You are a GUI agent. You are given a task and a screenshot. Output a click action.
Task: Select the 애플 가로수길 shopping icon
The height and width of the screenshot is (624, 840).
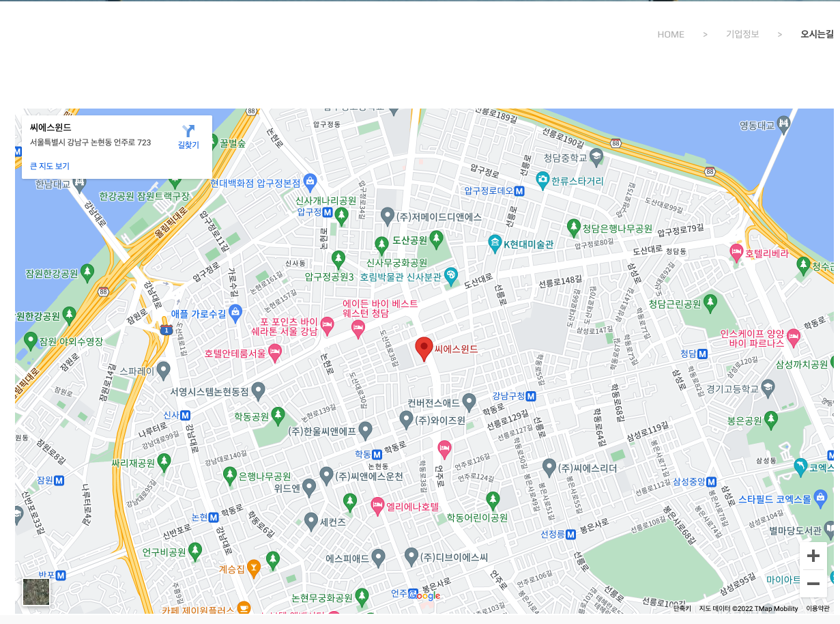pos(235,313)
